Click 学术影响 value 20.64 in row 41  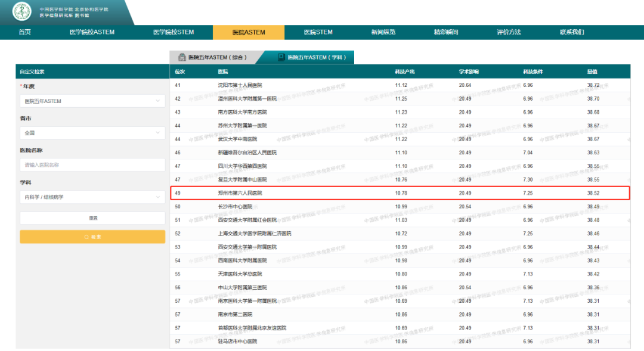click(465, 85)
